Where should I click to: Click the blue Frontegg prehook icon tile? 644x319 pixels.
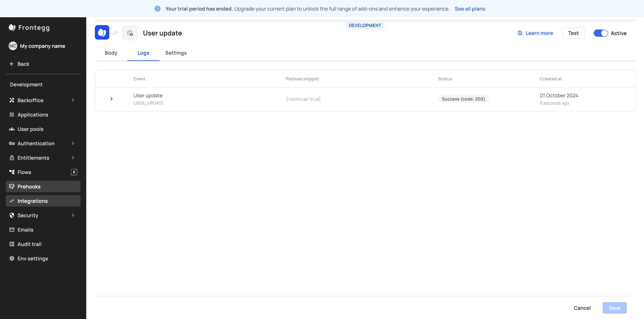[102, 33]
